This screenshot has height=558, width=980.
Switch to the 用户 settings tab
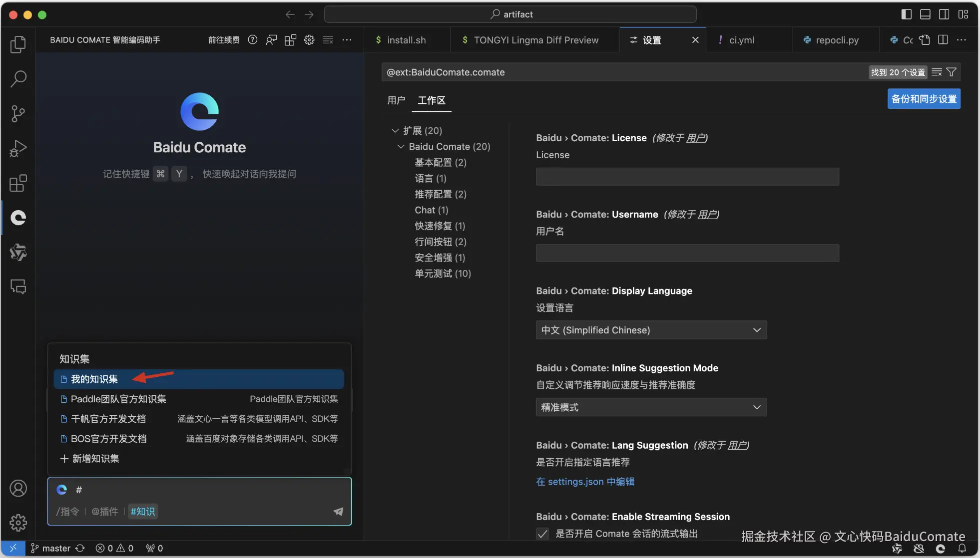coord(396,100)
